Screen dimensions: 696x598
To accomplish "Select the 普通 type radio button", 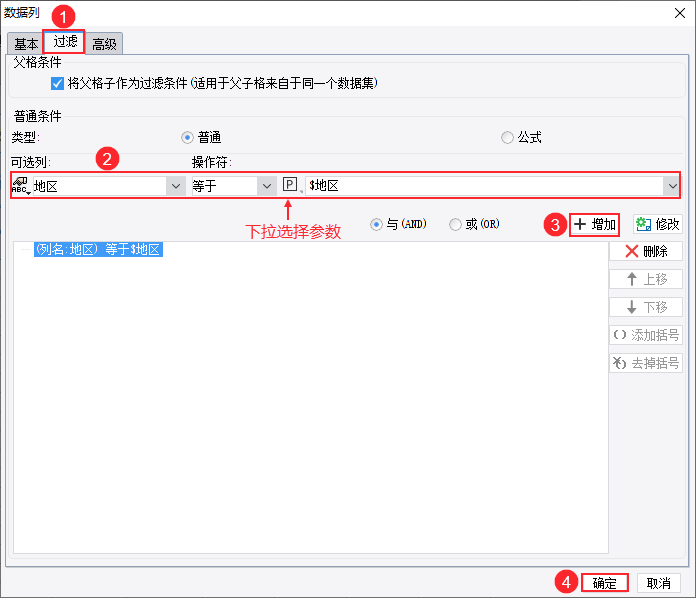I will click(x=187, y=138).
